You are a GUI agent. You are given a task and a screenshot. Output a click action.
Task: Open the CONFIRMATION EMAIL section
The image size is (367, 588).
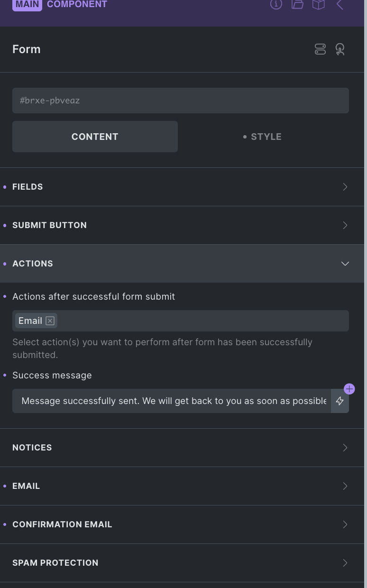(x=182, y=524)
